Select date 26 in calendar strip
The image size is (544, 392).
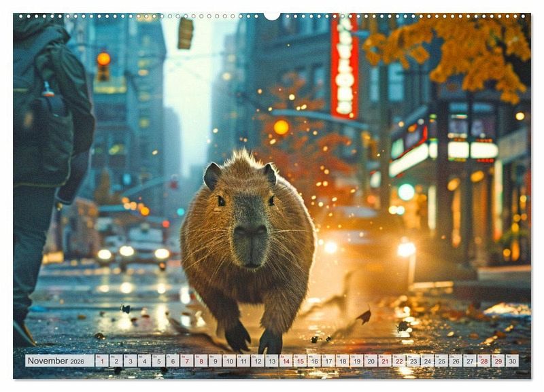click(x=456, y=361)
